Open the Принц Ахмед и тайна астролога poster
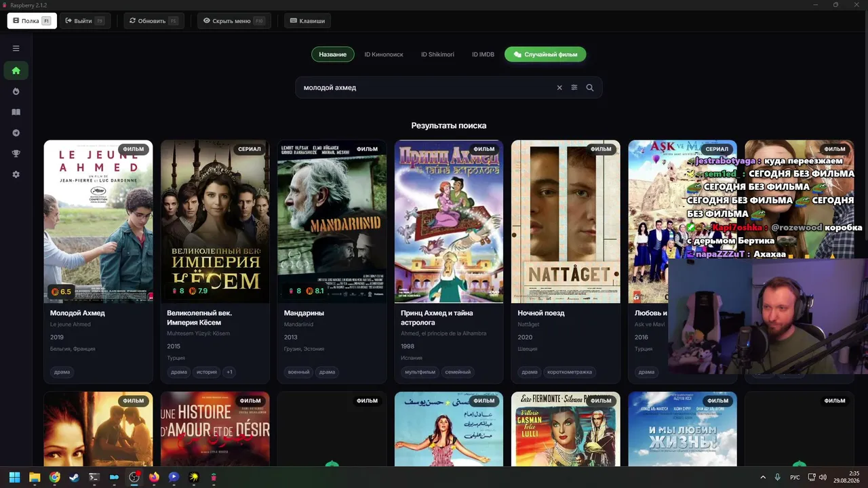This screenshot has width=868, height=488. pos(449,222)
